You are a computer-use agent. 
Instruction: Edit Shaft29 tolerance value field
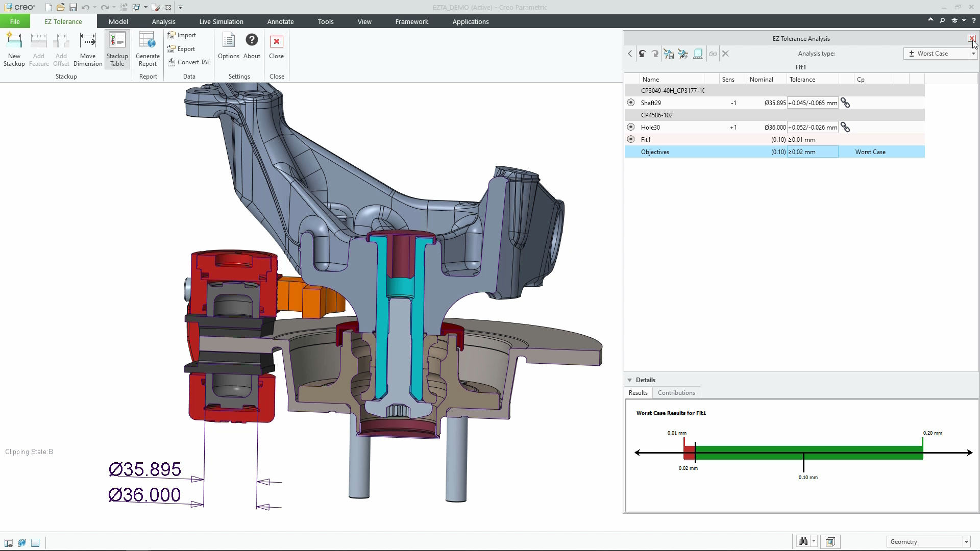[x=813, y=103]
